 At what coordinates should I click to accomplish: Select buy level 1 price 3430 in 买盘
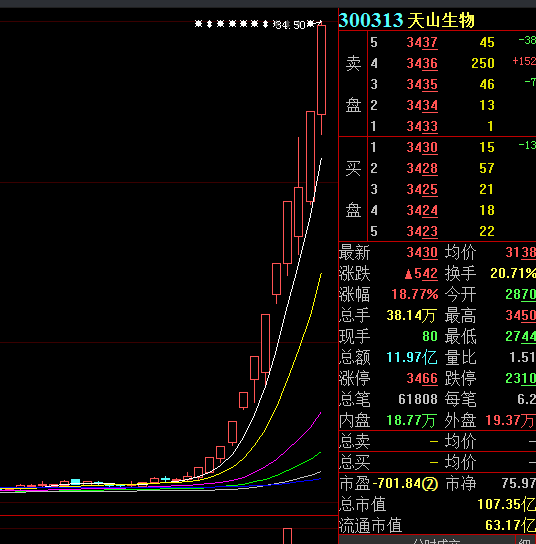422,147
